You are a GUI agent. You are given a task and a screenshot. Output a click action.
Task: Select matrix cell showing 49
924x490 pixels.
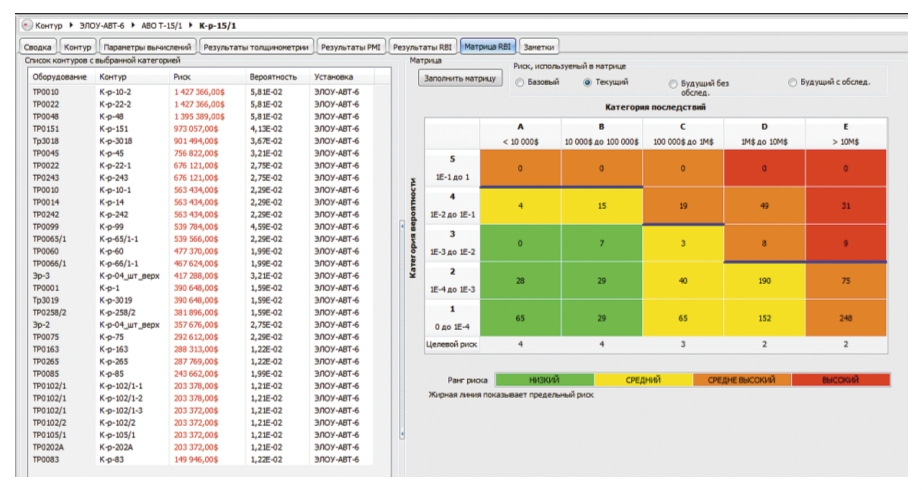764,206
